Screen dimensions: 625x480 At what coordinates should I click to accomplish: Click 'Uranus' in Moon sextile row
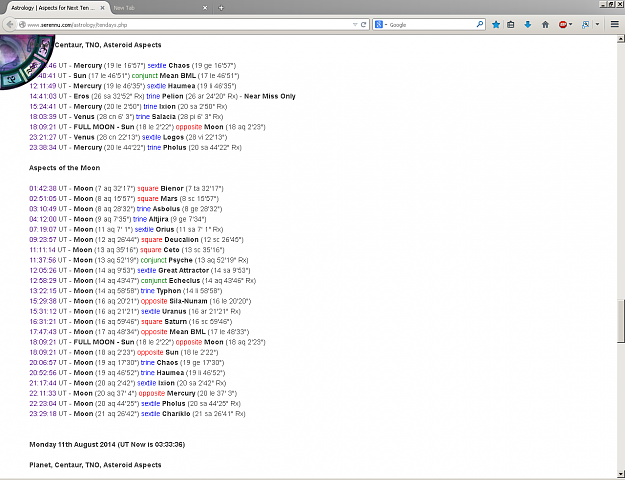[174, 312]
